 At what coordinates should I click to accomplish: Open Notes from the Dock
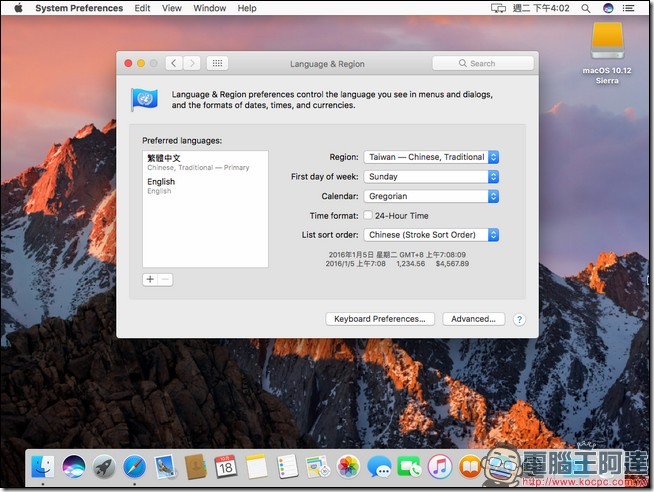coord(257,466)
